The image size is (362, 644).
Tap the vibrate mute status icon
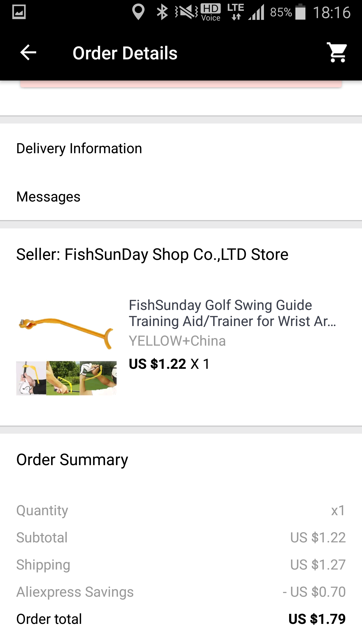coord(187,12)
